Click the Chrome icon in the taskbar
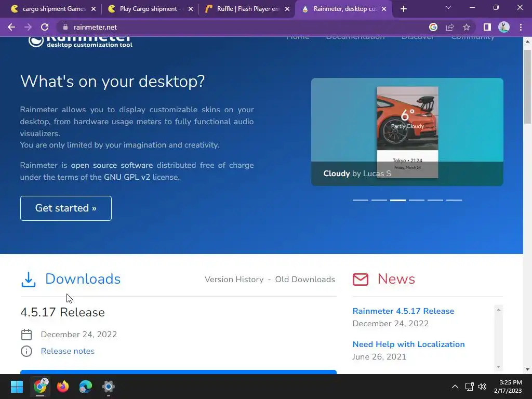This screenshot has height=399, width=532. click(x=40, y=387)
